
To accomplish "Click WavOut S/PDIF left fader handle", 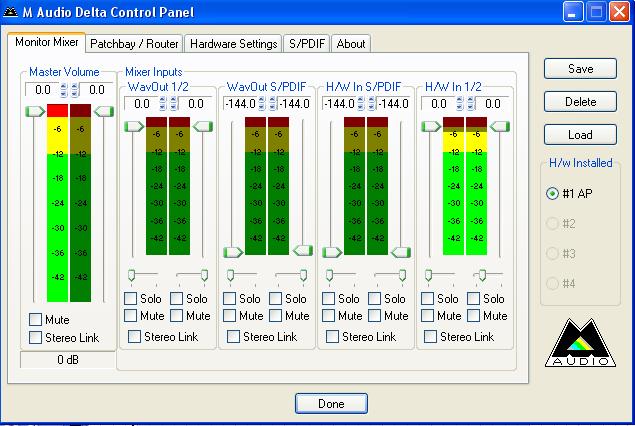I will [233, 252].
